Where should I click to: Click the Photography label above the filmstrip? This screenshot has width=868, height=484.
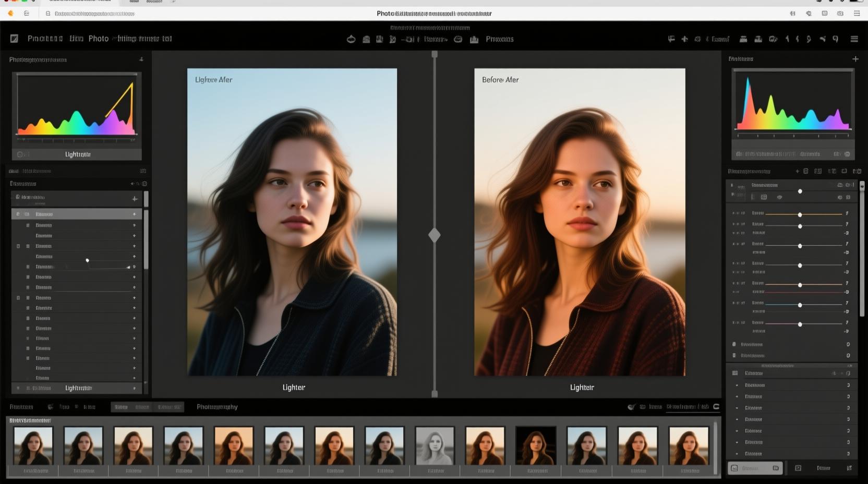217,407
